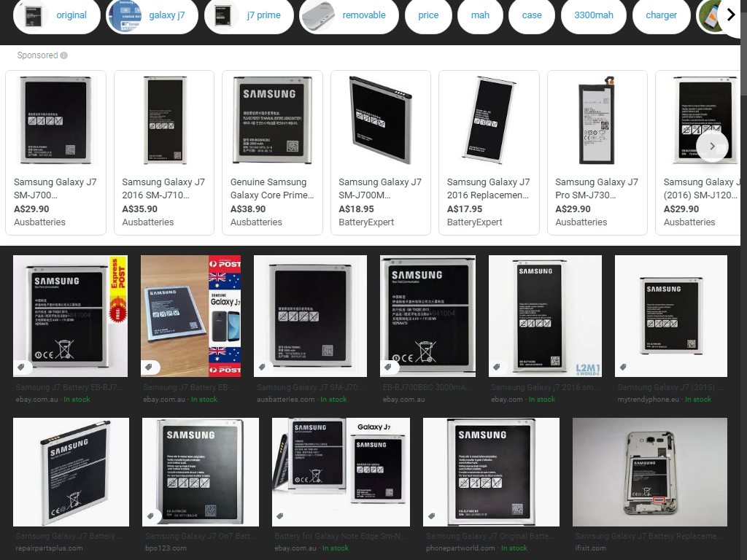Filter results by 'mah' chip
Viewport: 747px width, 560px height.
480,15
